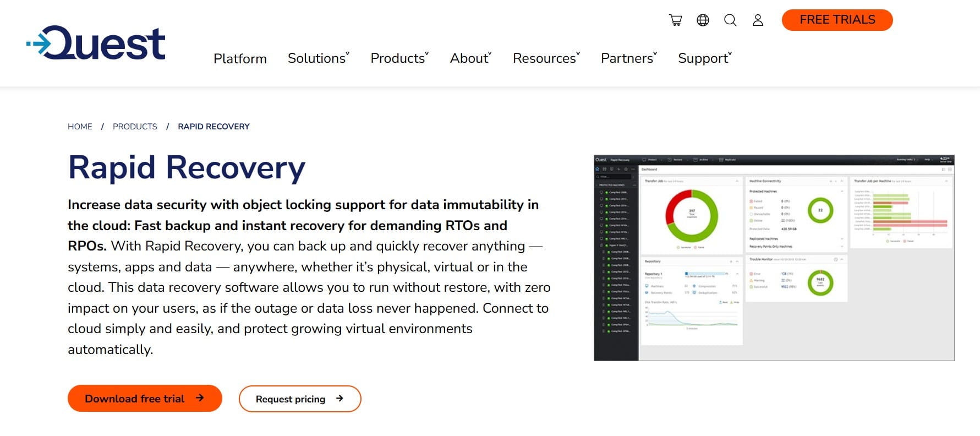
Task: Navigate to PRODUCTS breadcrumb link
Action: point(135,127)
